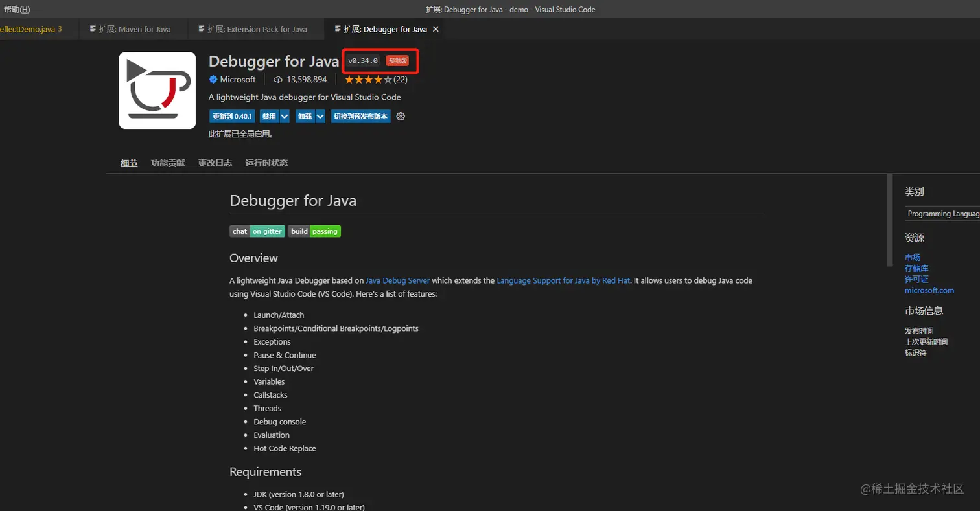Click the 禁用 disable button
Viewport: 980px width, 511px height.
click(x=269, y=117)
